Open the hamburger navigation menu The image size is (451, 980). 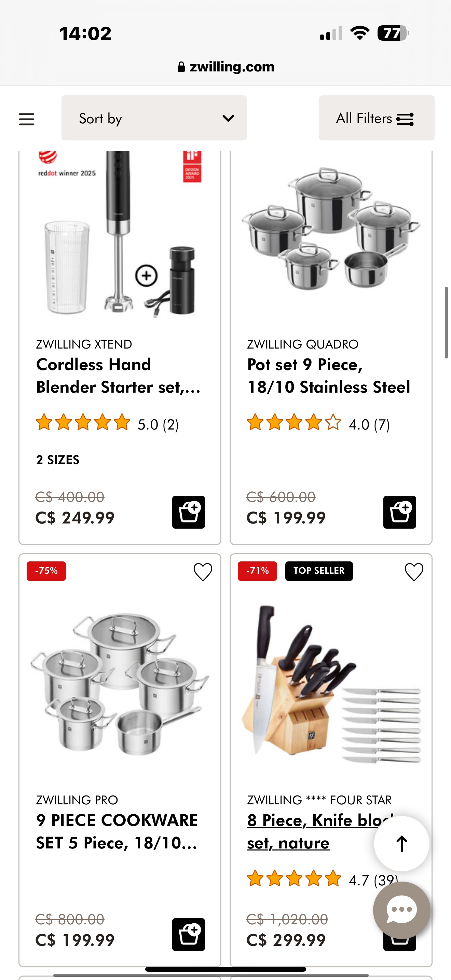coord(26,119)
